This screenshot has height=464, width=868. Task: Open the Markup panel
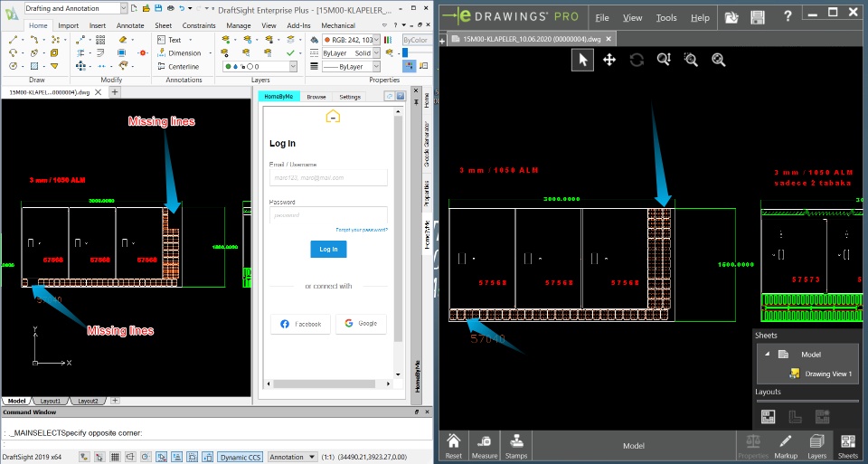tap(786, 446)
